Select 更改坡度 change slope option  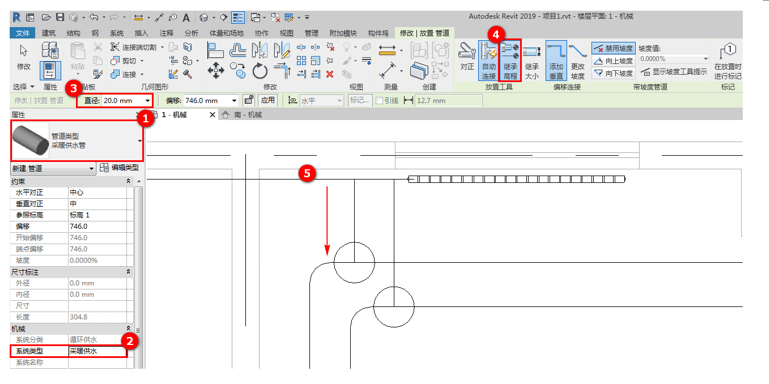coord(578,60)
